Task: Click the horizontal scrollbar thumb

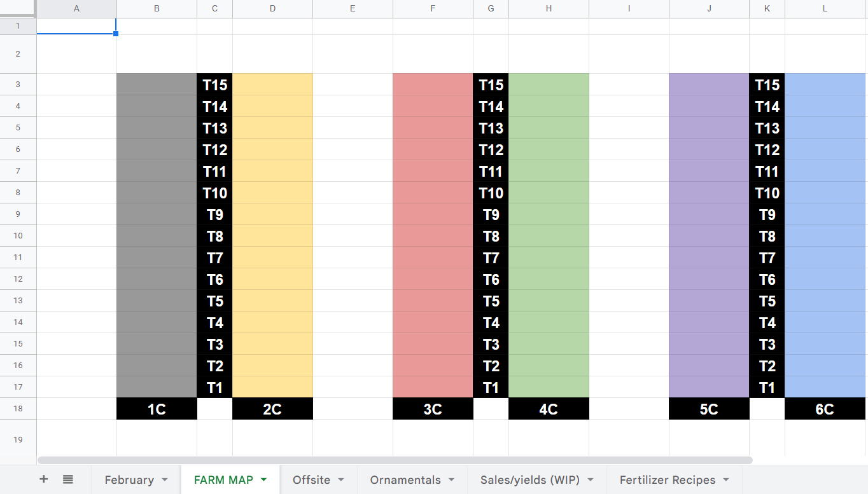Action: coord(395,460)
